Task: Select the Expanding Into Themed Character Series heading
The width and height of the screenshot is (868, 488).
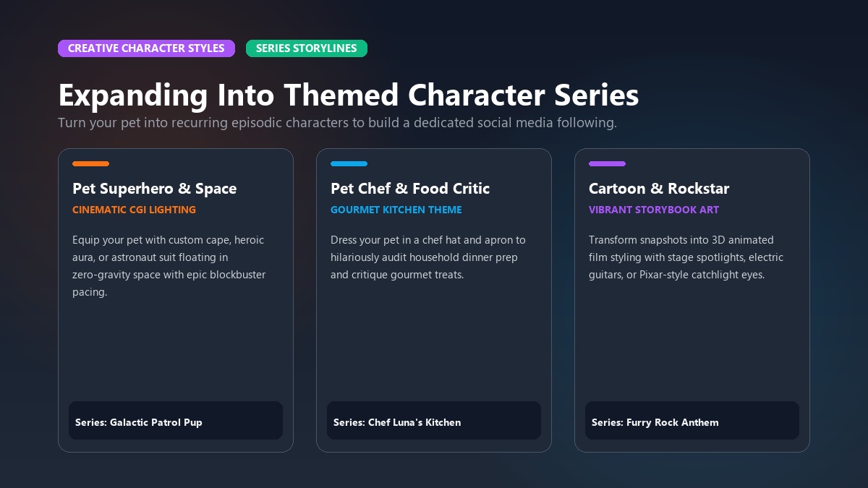Action: (x=349, y=95)
